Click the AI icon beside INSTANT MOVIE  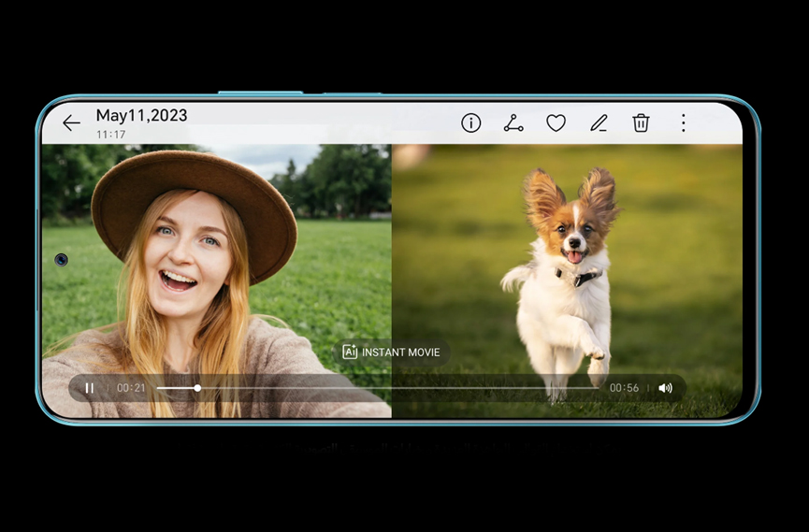(350, 352)
